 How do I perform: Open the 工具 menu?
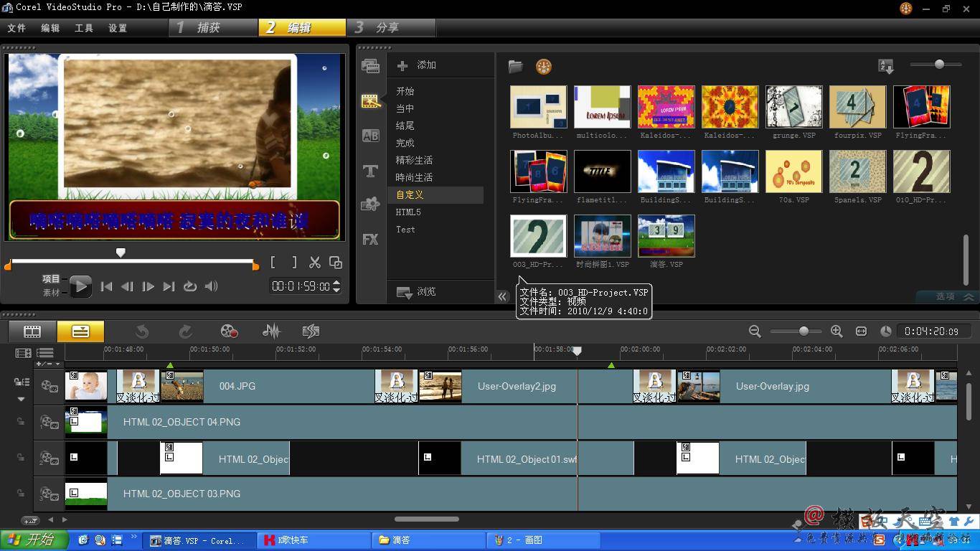pyautogui.click(x=84, y=28)
